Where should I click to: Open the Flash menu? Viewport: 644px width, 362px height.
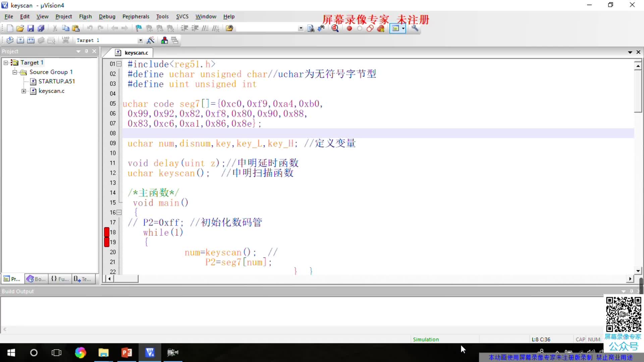[86, 16]
